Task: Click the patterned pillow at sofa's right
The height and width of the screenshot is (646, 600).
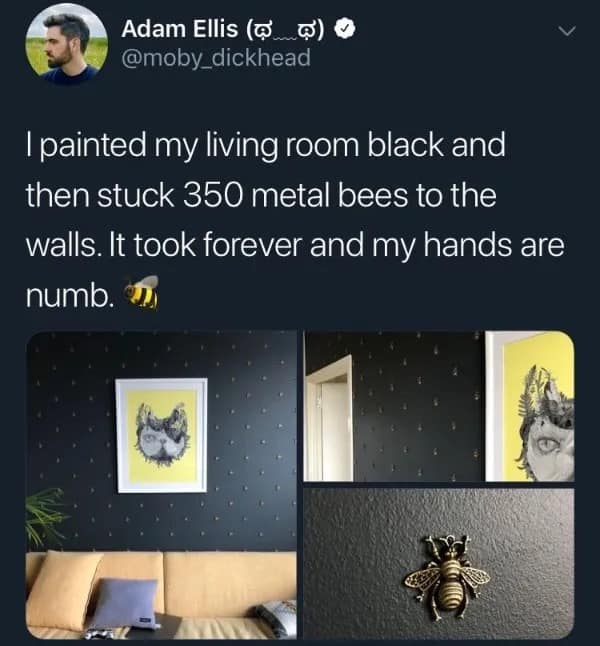Action: point(275,618)
